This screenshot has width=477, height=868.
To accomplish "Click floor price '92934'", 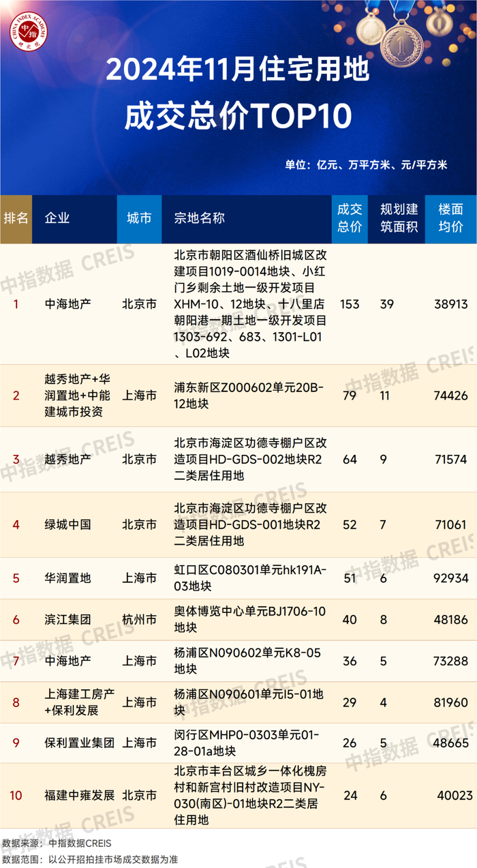I will (x=450, y=578).
